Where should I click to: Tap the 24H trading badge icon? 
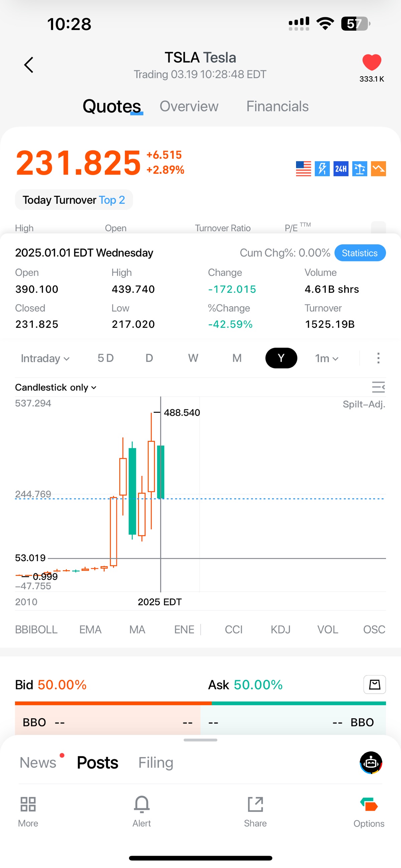[x=341, y=168]
